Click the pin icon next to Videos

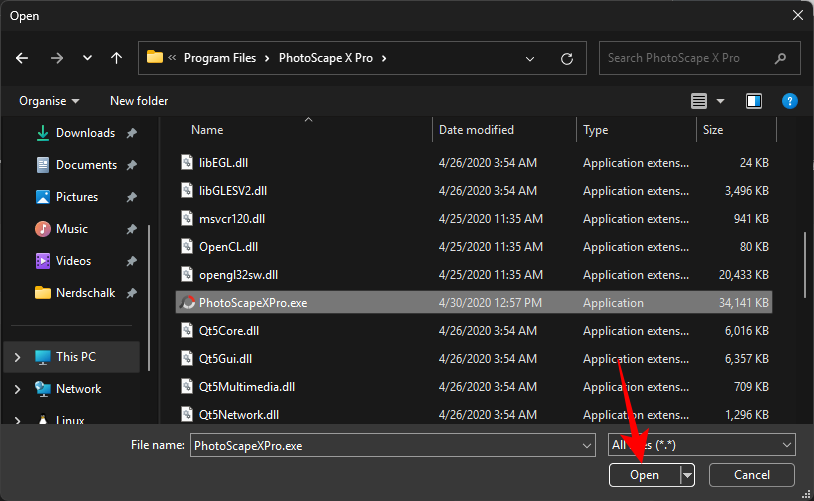[x=132, y=262]
